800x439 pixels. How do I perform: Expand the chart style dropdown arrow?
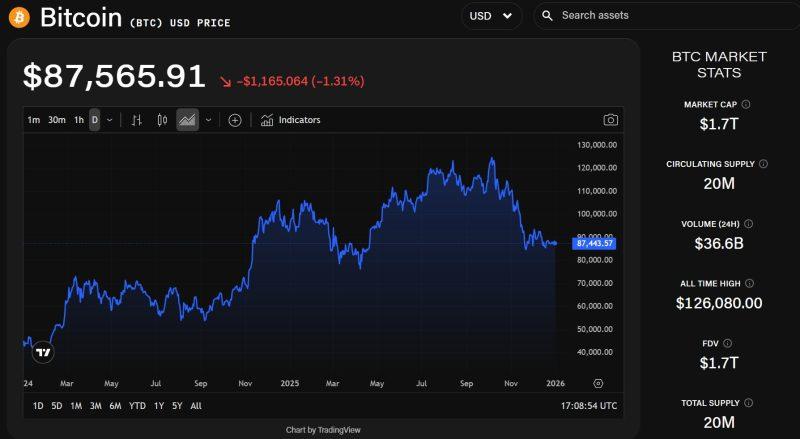point(208,120)
